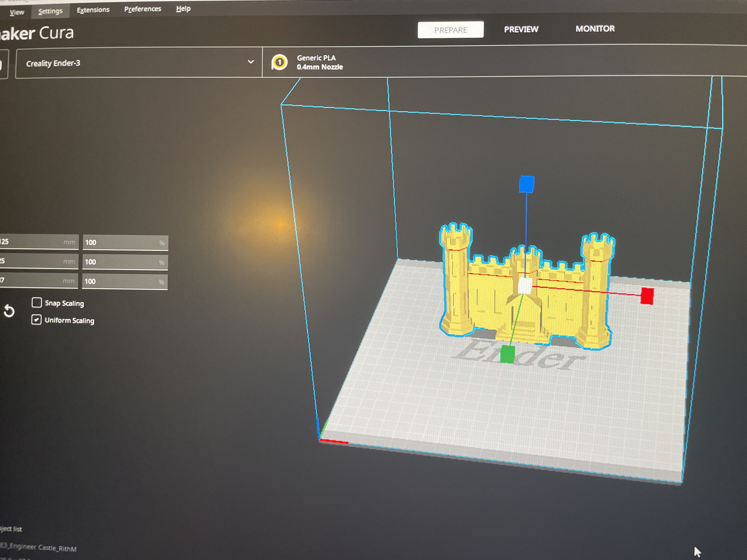Switch to the PREVIEW stage
747x560 pixels.
point(521,29)
